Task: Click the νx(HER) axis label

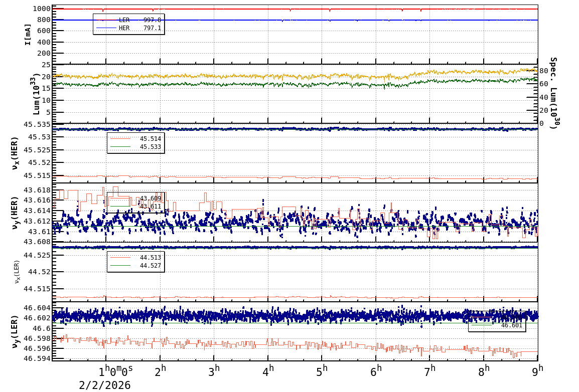Action: [15, 153]
